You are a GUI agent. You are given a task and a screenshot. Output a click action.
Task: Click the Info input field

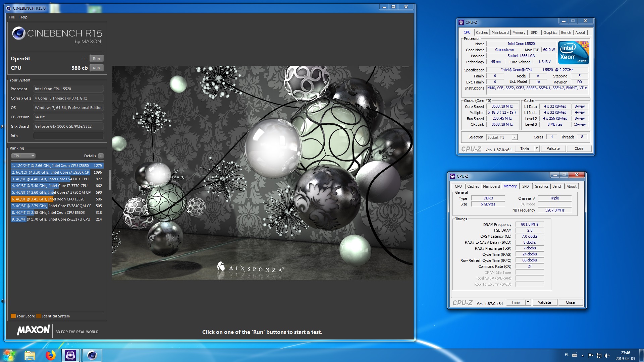pyautogui.click(x=68, y=136)
